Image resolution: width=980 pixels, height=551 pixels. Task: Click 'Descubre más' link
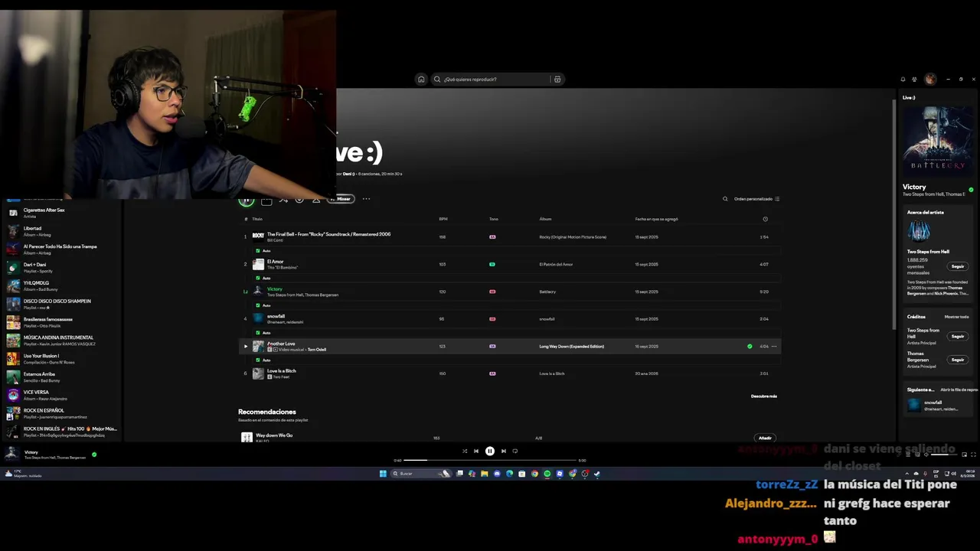763,396
